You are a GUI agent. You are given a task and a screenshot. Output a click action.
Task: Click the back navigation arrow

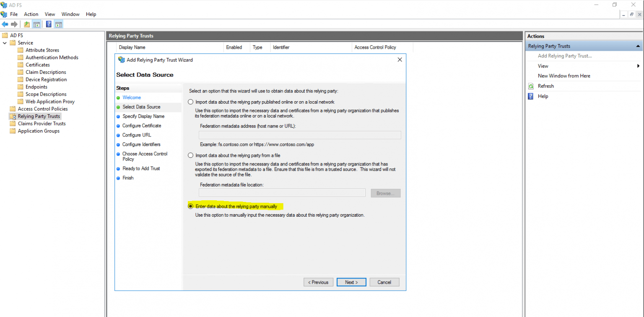coord(5,24)
